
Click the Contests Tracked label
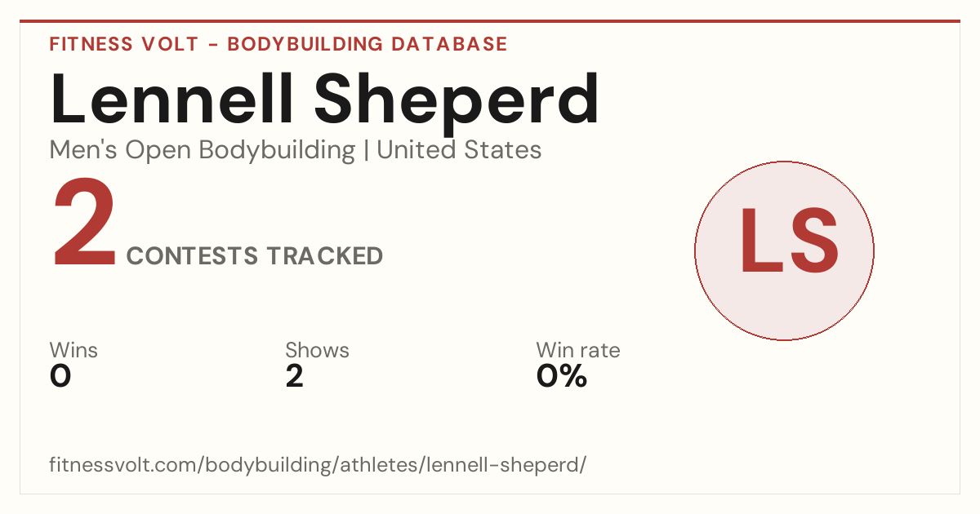255,256
